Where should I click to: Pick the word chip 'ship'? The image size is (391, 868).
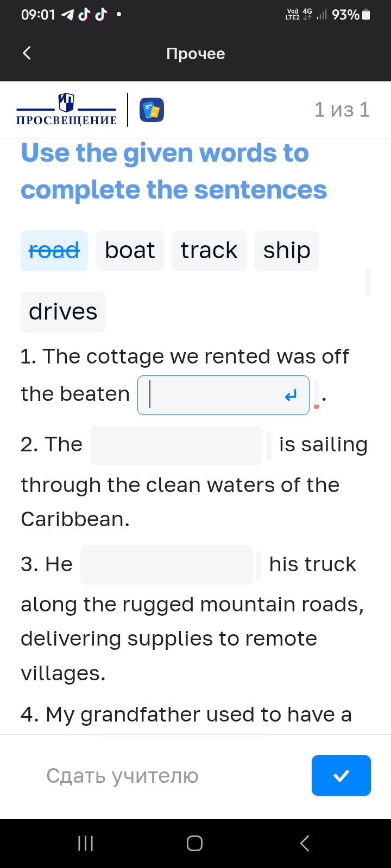point(287,251)
